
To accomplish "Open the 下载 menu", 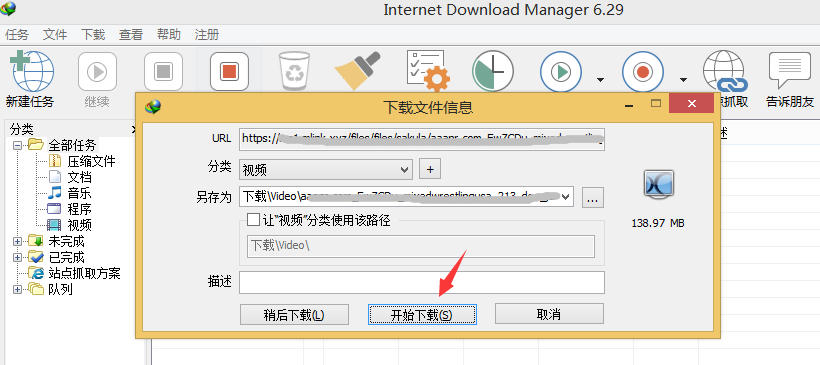I will 93,35.
